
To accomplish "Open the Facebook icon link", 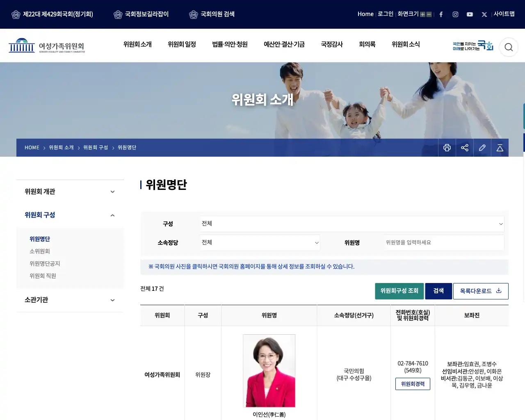I will pyautogui.click(x=441, y=14).
